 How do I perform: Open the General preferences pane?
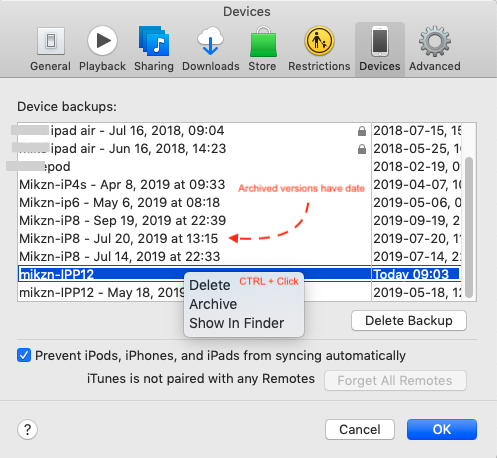tap(50, 49)
